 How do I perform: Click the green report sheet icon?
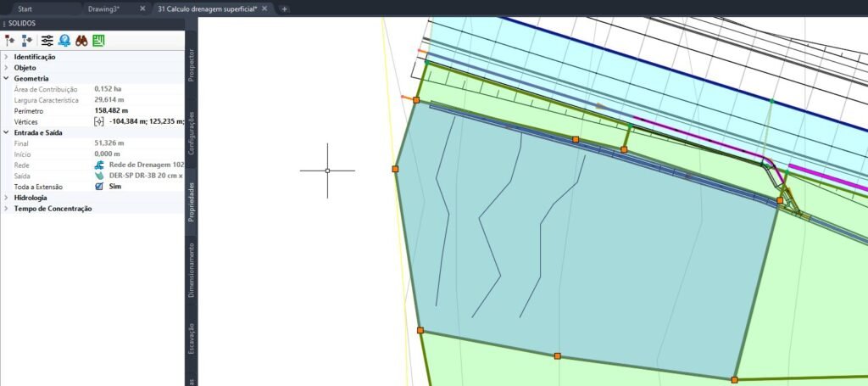point(99,40)
